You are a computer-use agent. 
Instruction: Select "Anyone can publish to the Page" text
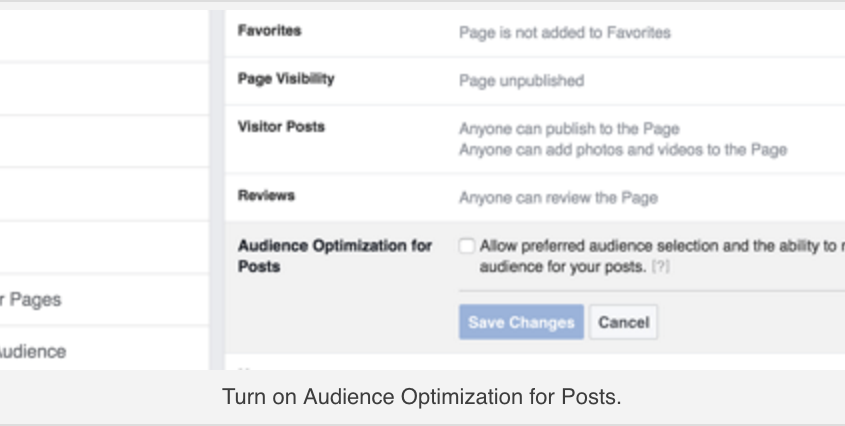[x=569, y=129]
